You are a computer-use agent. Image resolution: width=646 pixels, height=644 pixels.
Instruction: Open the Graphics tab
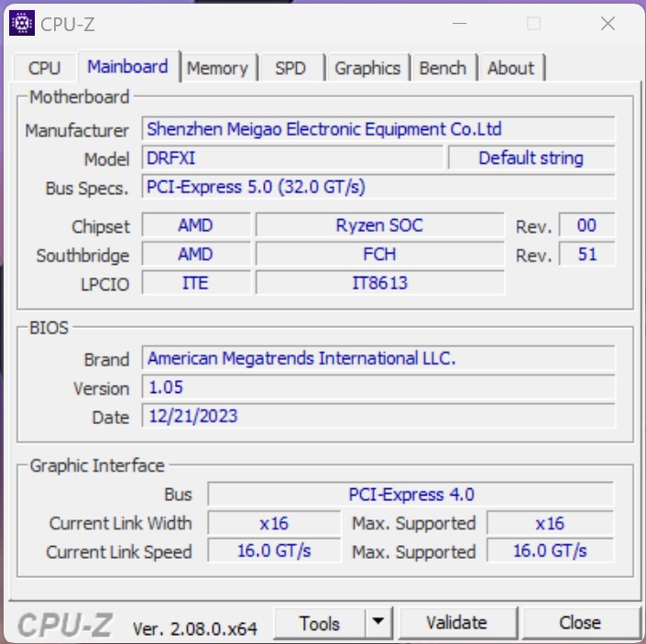point(367,68)
